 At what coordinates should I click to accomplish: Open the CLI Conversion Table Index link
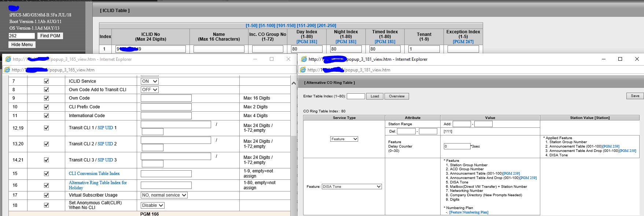click(94, 174)
